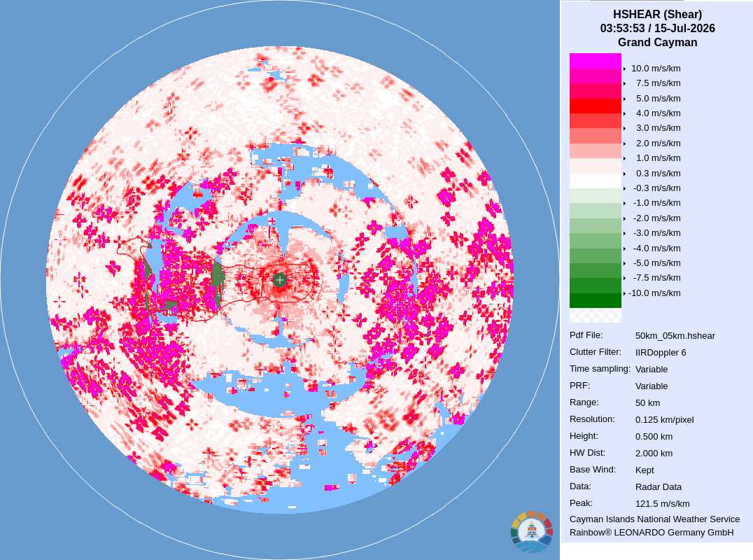Screen dimensions: 753x560
Task: Click the Grand Cayman station label
Action: [x=657, y=42]
